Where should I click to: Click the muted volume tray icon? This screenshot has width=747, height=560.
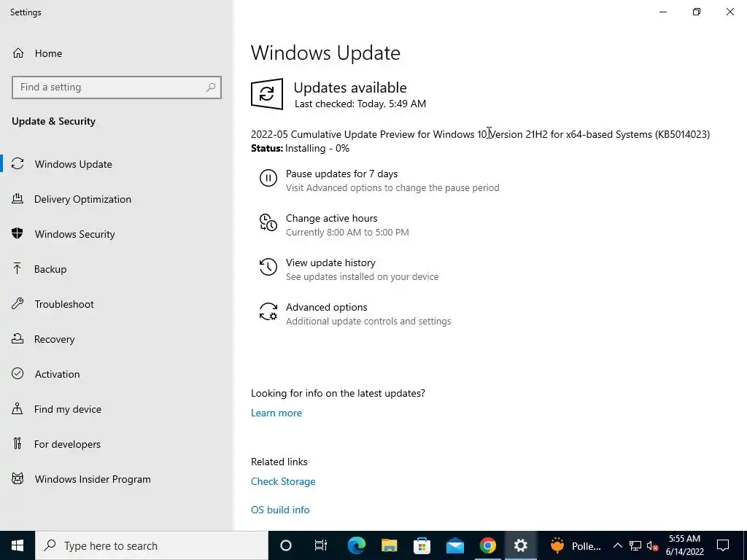click(653, 545)
